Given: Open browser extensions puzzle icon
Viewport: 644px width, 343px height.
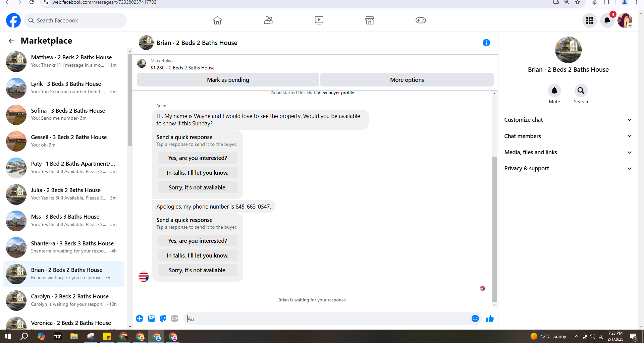Looking at the screenshot, I should tap(606, 2).
